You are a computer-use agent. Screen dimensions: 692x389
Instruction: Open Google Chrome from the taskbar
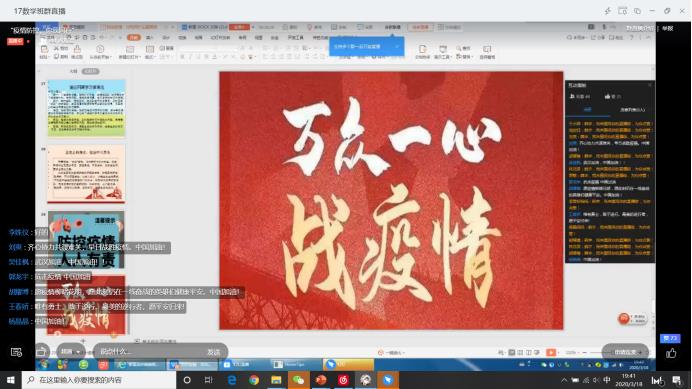tap(254, 380)
